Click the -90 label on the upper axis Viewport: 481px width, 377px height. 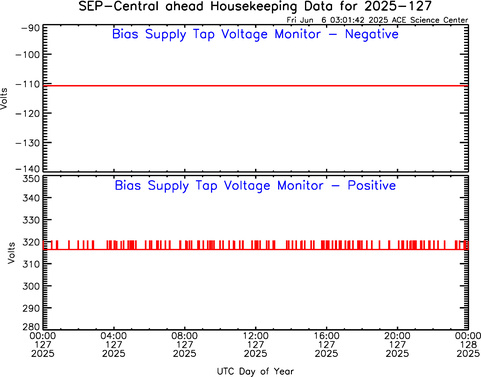point(31,28)
